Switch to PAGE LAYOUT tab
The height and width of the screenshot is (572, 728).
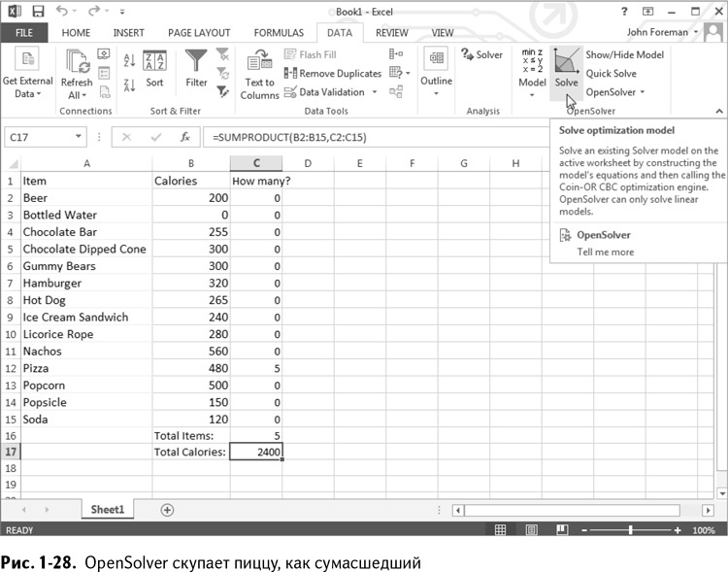[199, 32]
